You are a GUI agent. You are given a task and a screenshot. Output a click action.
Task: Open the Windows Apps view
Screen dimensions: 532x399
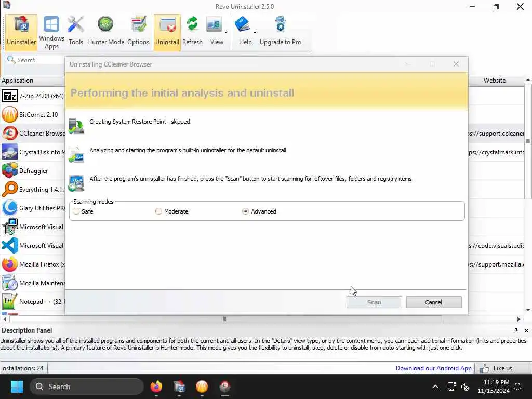[51, 33]
